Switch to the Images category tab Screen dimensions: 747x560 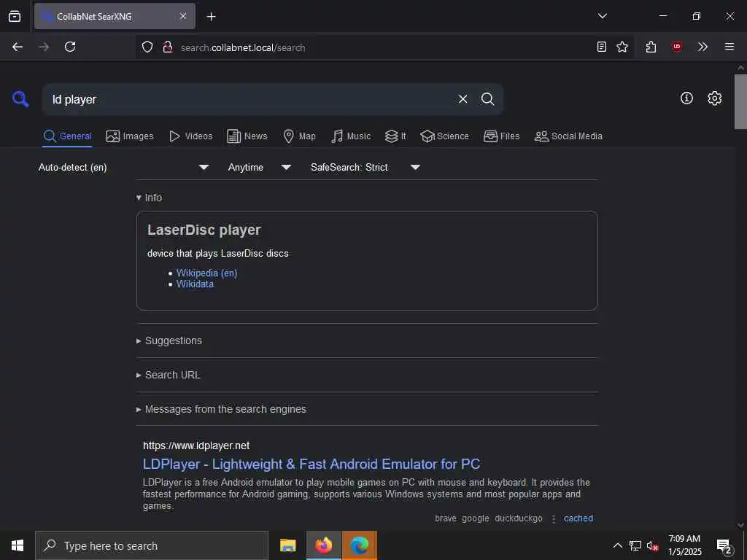click(x=130, y=136)
